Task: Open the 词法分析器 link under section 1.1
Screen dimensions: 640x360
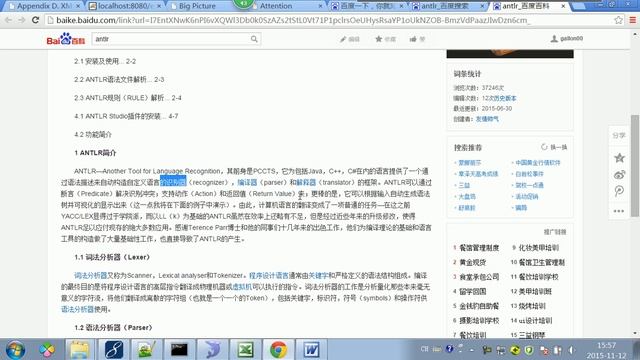Action: pos(90,276)
